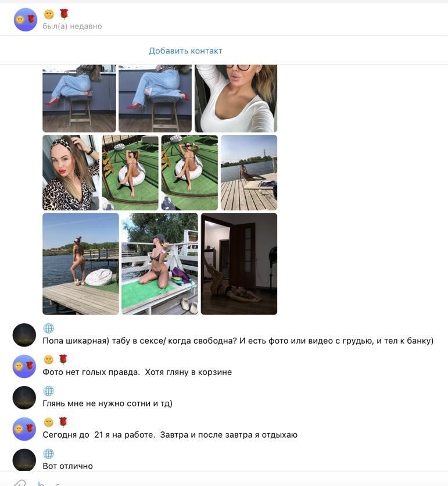448x486 pixels.
Task: Select the "Сегодня до 21 я на работе" message
Action: [x=170, y=435]
